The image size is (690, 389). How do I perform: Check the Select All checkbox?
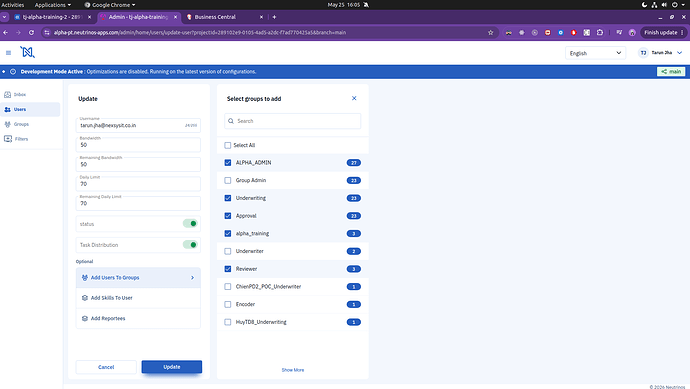click(x=228, y=145)
